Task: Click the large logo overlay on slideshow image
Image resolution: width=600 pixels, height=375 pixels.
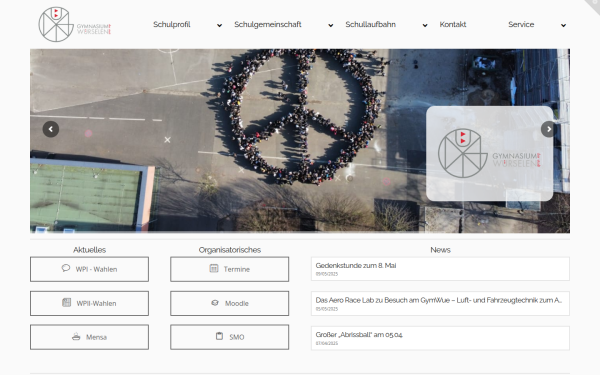Action: click(x=489, y=153)
